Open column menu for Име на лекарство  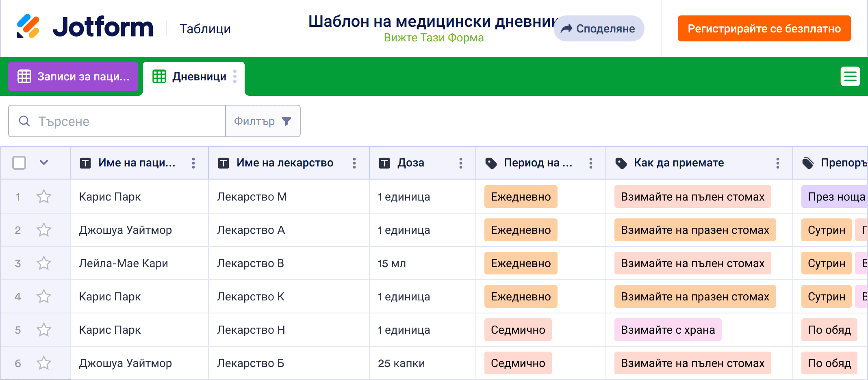coord(354,163)
